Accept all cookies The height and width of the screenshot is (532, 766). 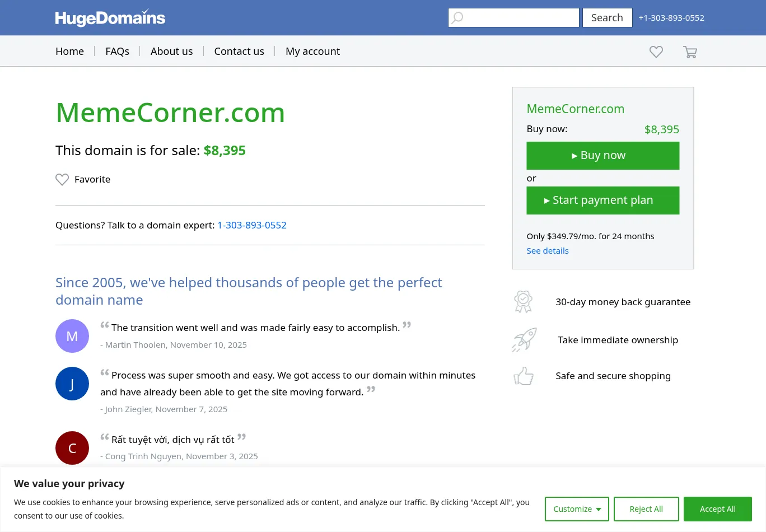coord(717,509)
